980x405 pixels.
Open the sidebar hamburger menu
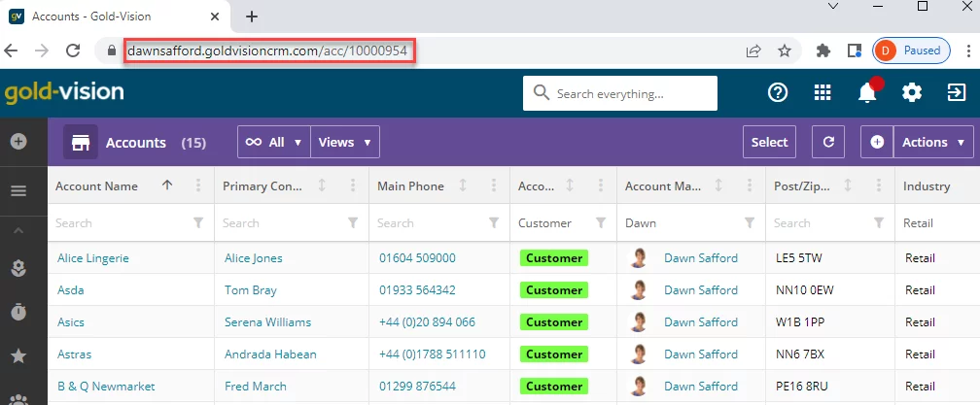[x=18, y=190]
